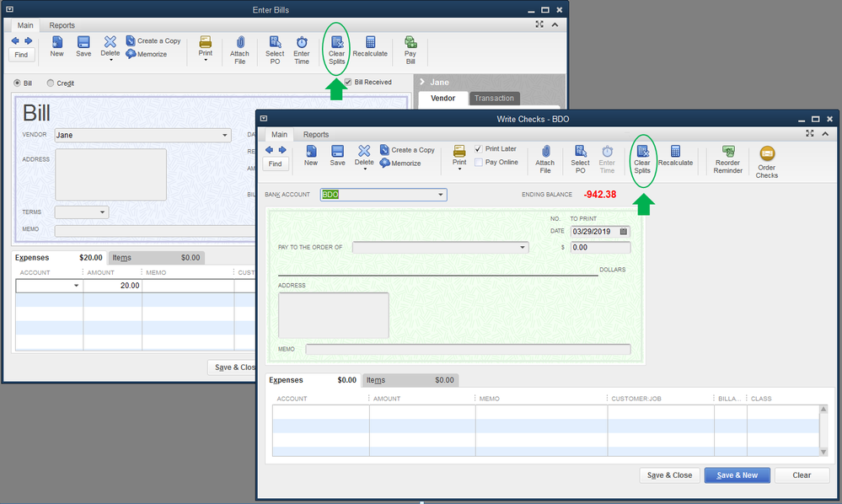842x504 pixels.
Task: Click Select PO in Enter Bills toolbar
Action: click(275, 50)
